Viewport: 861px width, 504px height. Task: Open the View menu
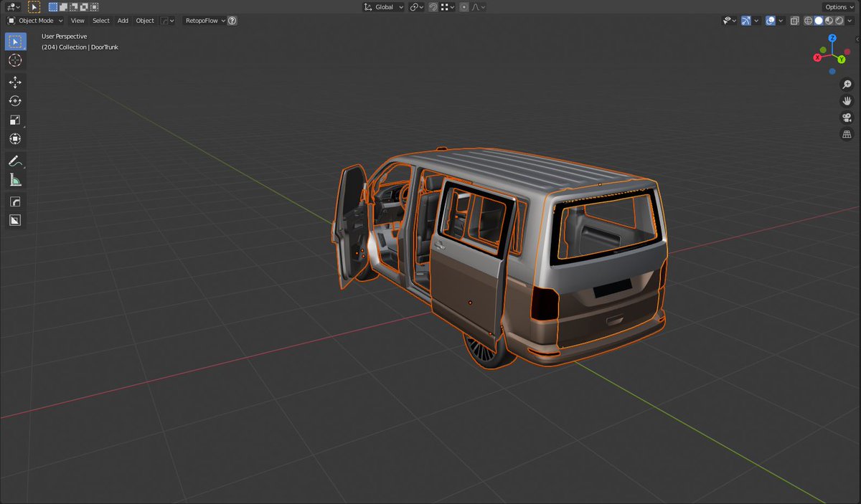coord(77,20)
